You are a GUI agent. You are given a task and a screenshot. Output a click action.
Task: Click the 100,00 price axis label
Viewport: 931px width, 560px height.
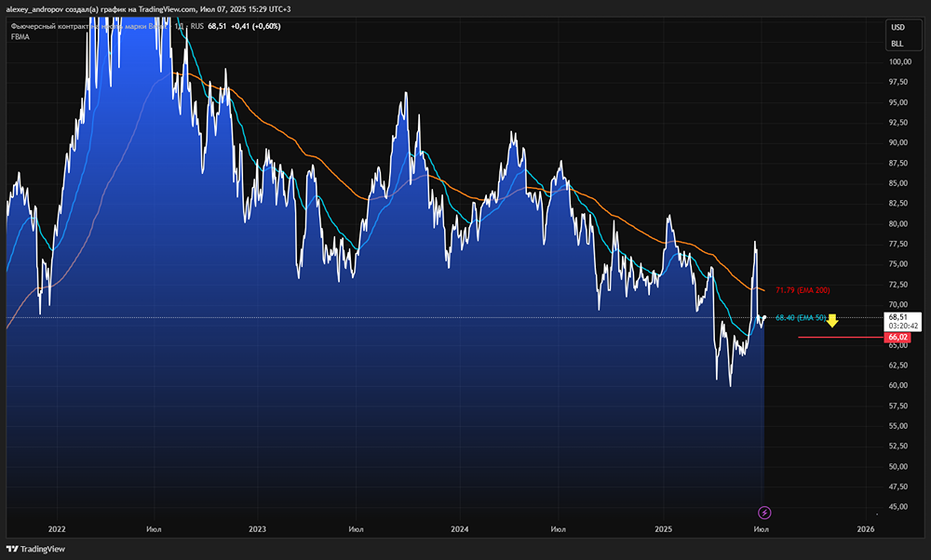900,61
